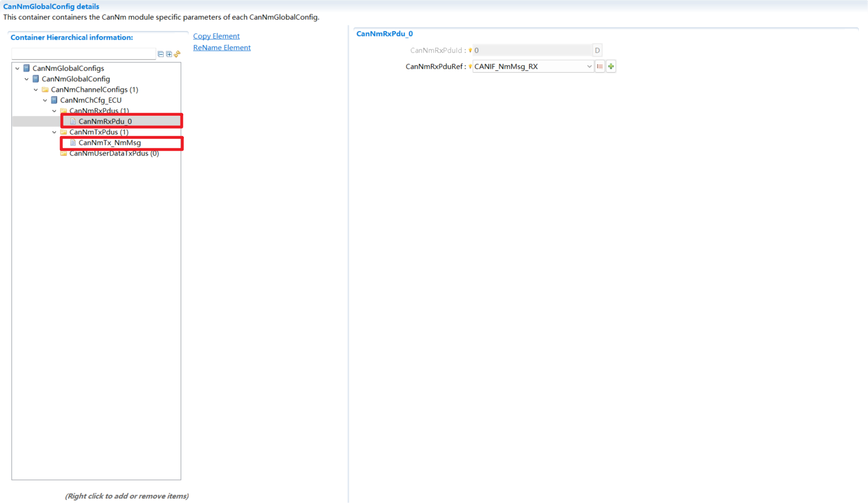Open the reference list icon beside CanNmRxPduRef
This screenshot has height=504, width=868.
pos(599,66)
